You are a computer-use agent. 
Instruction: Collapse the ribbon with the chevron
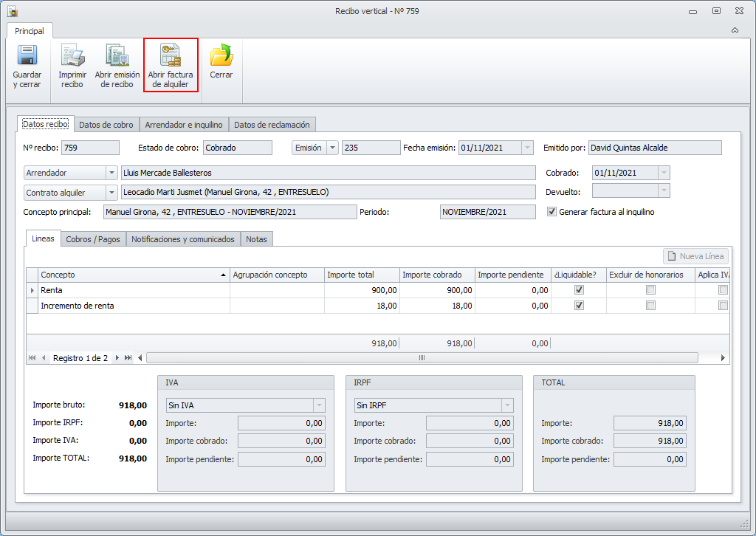[735, 30]
